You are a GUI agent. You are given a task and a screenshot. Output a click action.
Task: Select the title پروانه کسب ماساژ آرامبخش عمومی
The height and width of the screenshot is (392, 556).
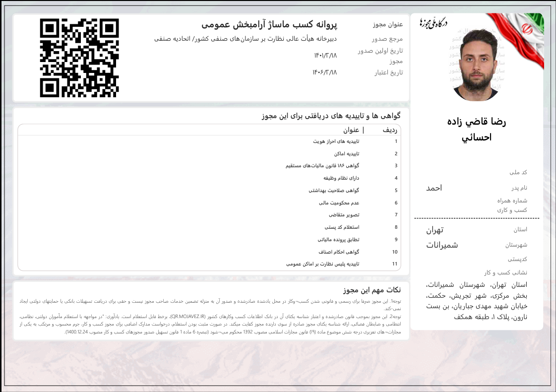coord(269,24)
